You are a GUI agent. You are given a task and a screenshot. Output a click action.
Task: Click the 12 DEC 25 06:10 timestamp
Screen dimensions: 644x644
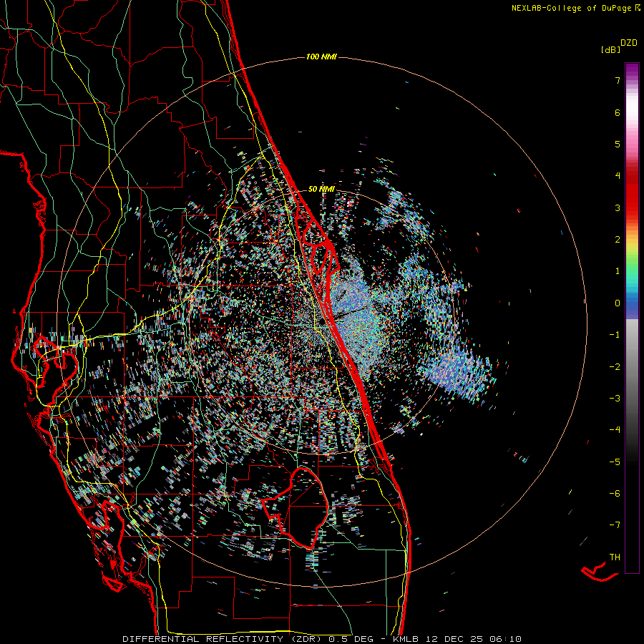coord(474,639)
